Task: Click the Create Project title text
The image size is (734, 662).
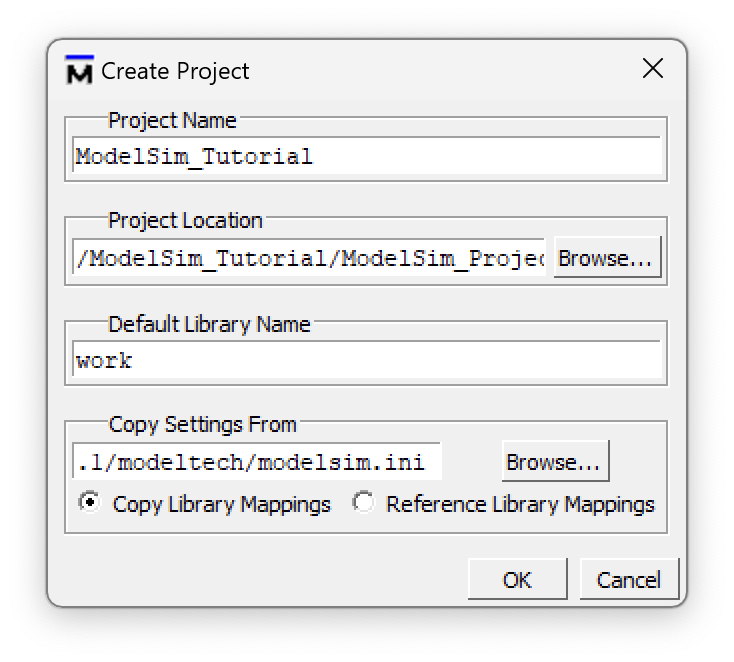Action: tap(175, 71)
